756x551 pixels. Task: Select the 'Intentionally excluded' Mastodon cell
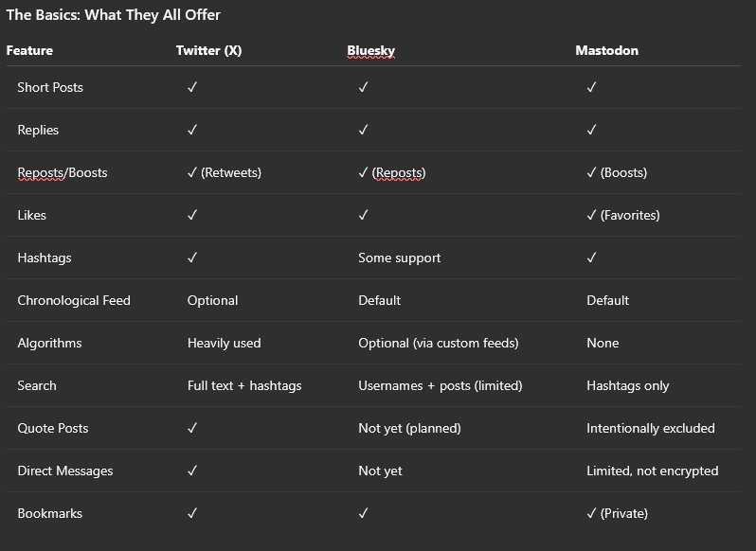(x=651, y=429)
